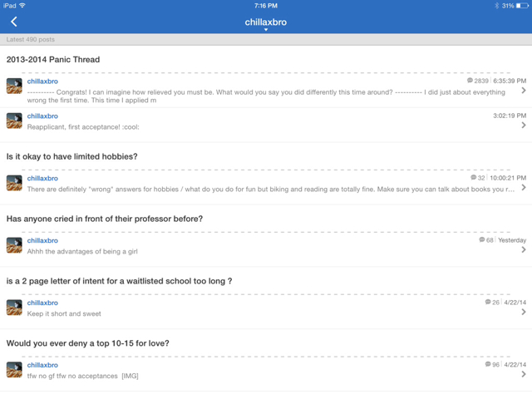Tap reply count icon showing 32
This screenshot has height=399, width=532.
473,177
